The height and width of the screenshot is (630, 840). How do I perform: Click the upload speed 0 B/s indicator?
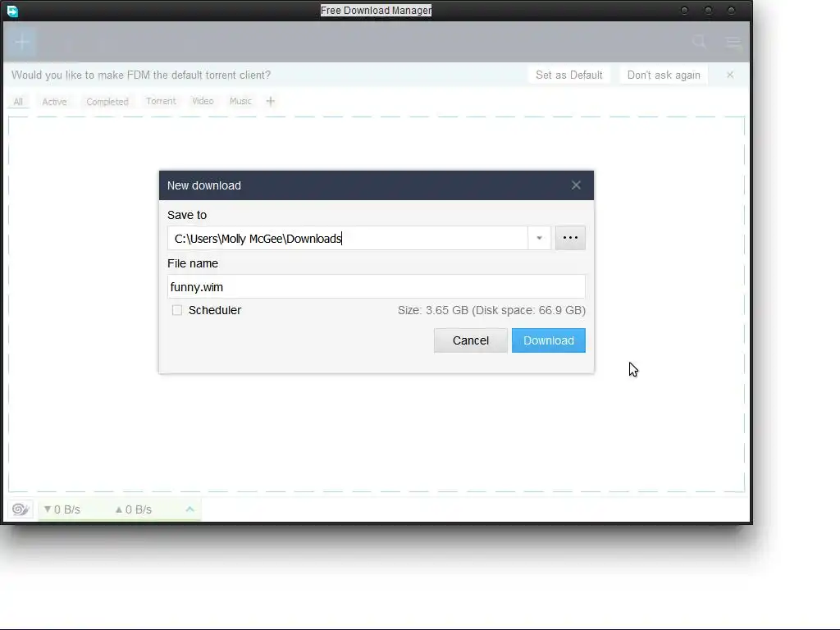(134, 510)
